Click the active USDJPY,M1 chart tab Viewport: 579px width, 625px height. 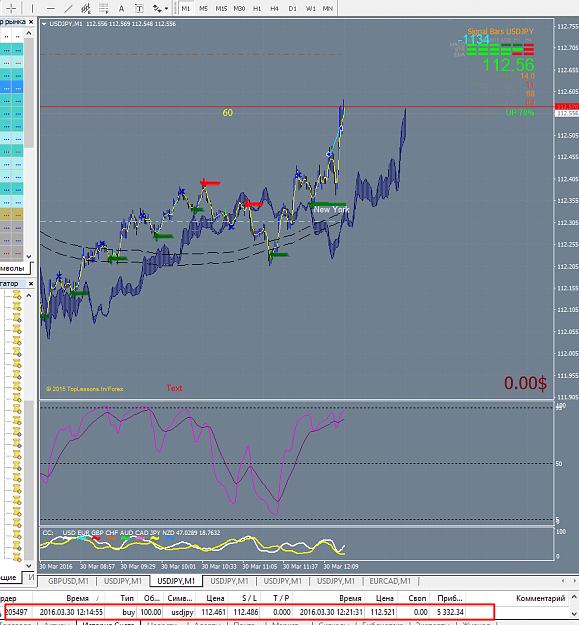(x=176, y=581)
